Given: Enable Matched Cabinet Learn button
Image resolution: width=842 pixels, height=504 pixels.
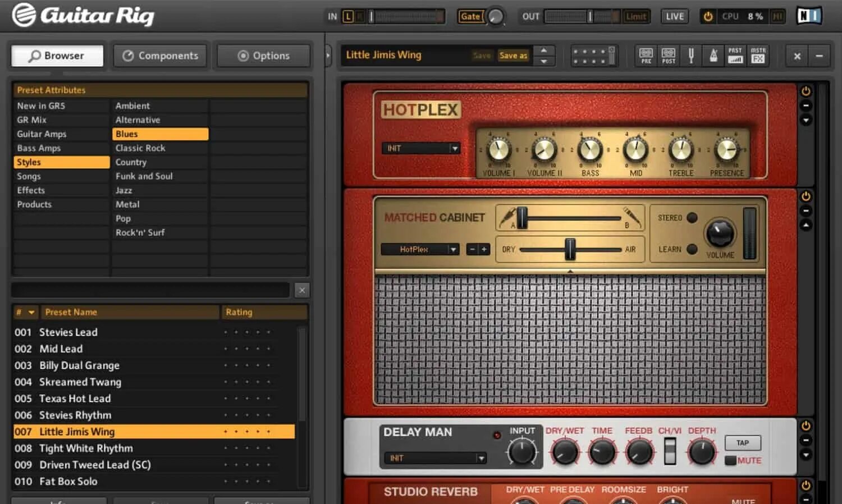Looking at the screenshot, I should click(x=692, y=249).
